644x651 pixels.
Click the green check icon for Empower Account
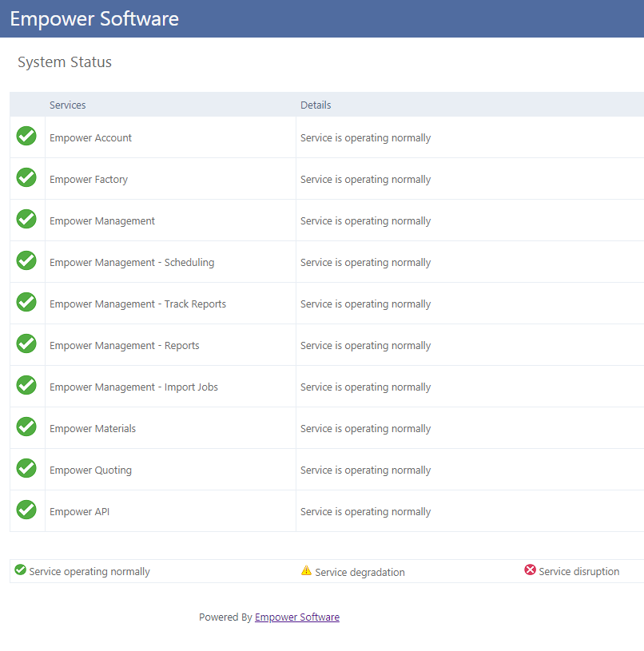pyautogui.click(x=26, y=137)
